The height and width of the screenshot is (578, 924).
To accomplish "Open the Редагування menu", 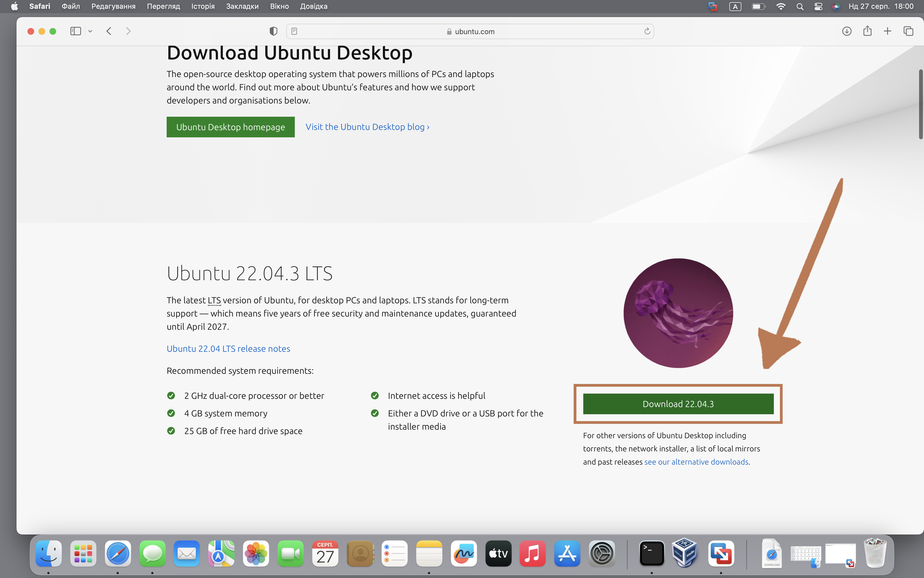I will (113, 7).
